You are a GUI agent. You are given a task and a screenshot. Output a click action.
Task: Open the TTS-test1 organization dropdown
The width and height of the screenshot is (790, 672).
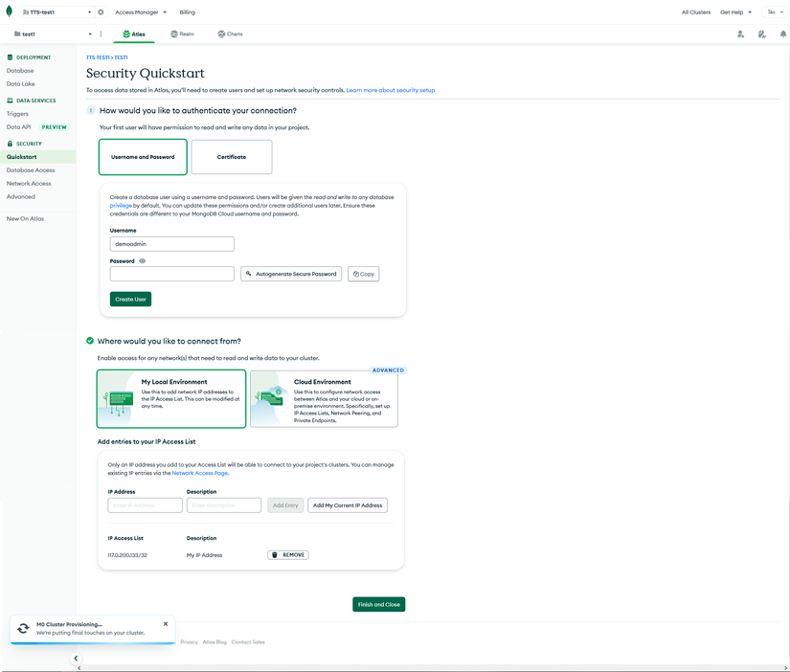56,12
